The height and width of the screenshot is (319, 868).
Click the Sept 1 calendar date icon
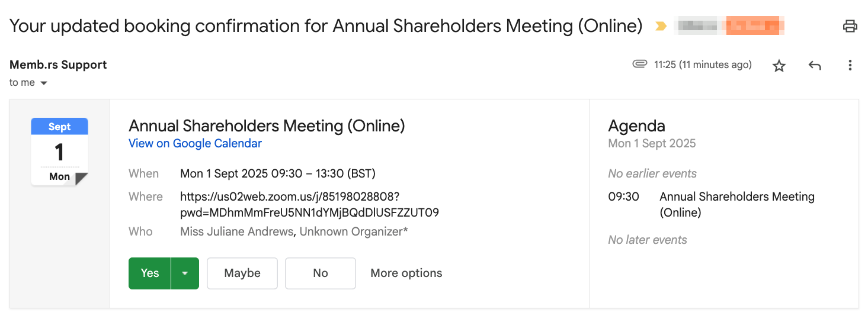(x=59, y=152)
